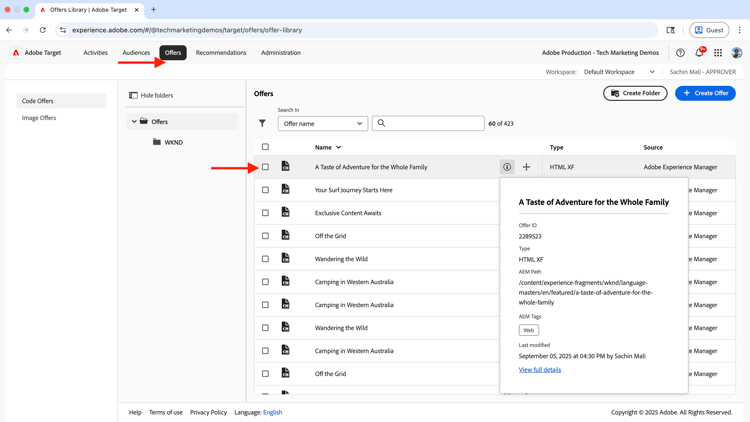Check the Exclusive Content Awaits offer

click(265, 213)
